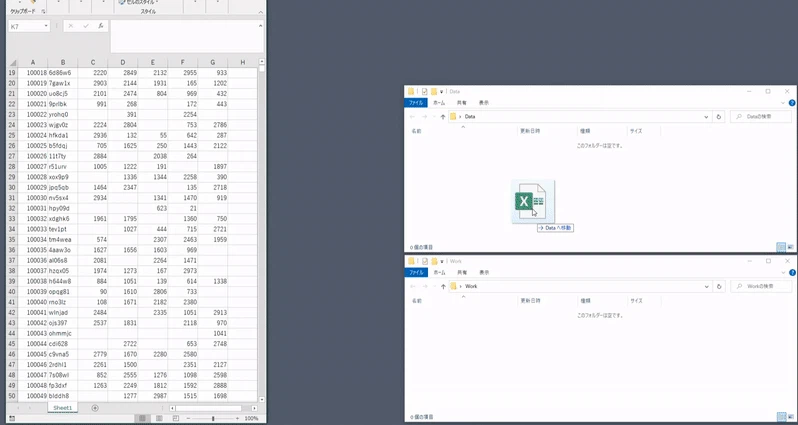Screen dimensions: 798x425
Task: Click the Properties quick access icon in Data window
Action: click(424, 92)
